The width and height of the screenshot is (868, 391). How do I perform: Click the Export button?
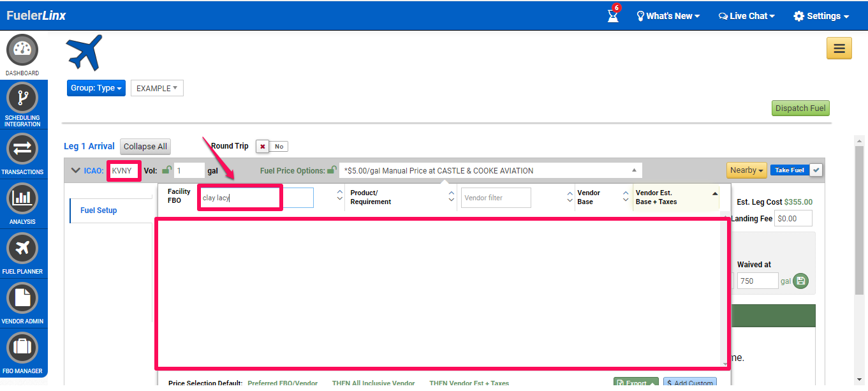click(x=636, y=383)
